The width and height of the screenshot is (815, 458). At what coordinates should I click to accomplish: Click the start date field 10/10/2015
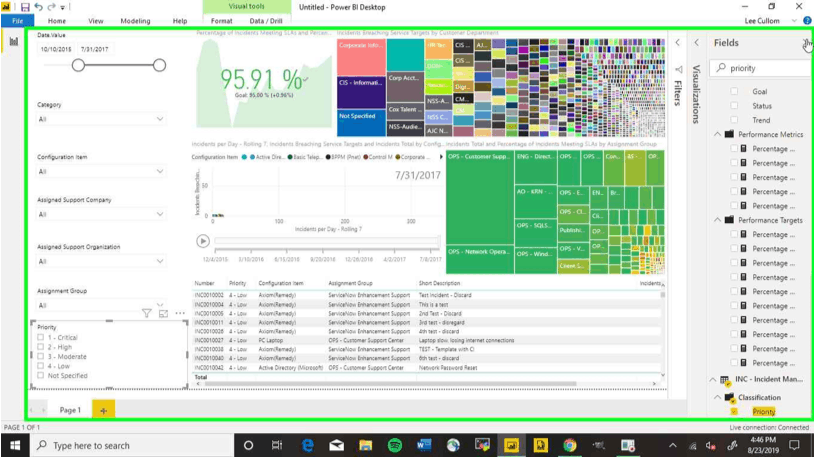pos(56,49)
